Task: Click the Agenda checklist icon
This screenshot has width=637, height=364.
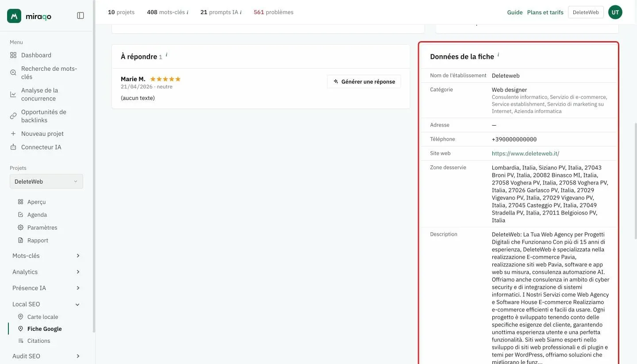Action: tap(20, 215)
